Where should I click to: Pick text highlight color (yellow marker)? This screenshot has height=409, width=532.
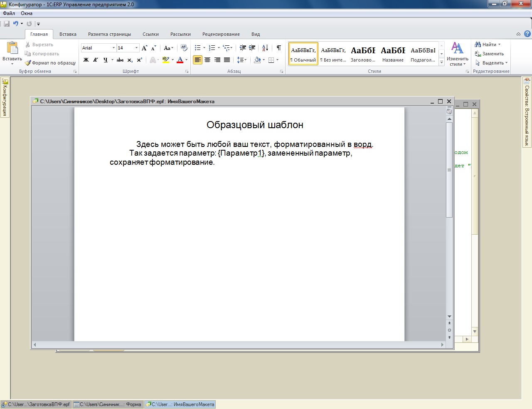click(166, 60)
